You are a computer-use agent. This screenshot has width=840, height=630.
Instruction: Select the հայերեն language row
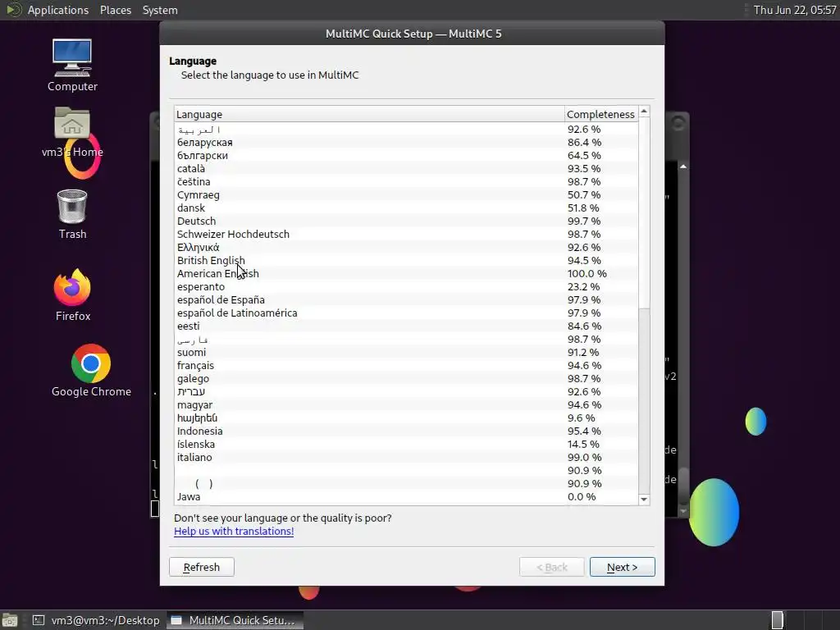pos(406,418)
